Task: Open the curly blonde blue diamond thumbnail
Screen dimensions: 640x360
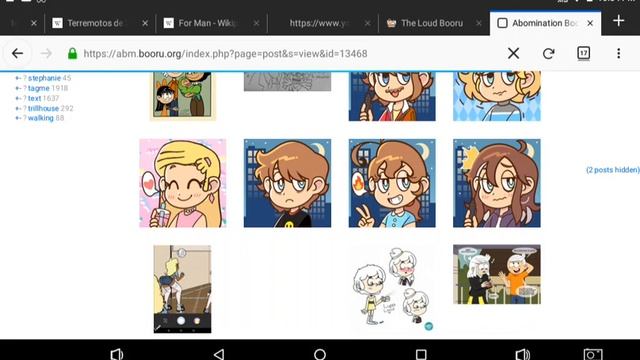Action: [497, 96]
